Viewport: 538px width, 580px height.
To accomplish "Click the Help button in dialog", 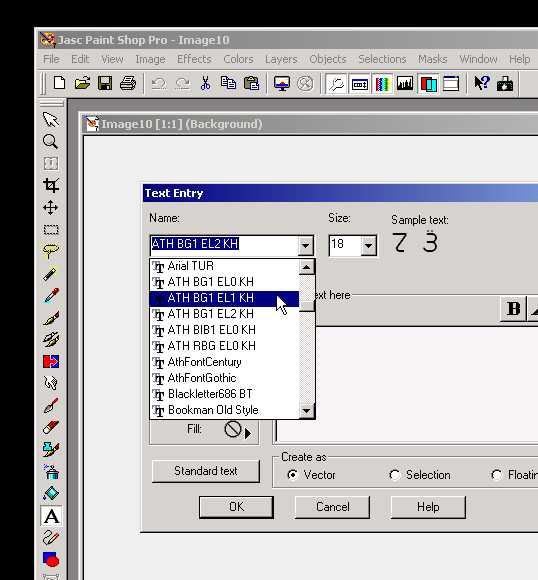I will (x=428, y=507).
